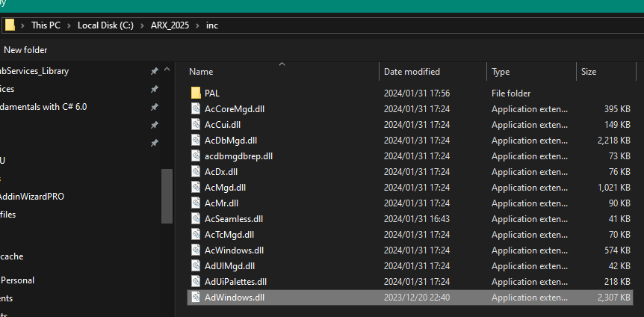Select the AcMr.dll file name
Image resolution: width=644 pixels, height=317 pixels.
(x=221, y=203)
